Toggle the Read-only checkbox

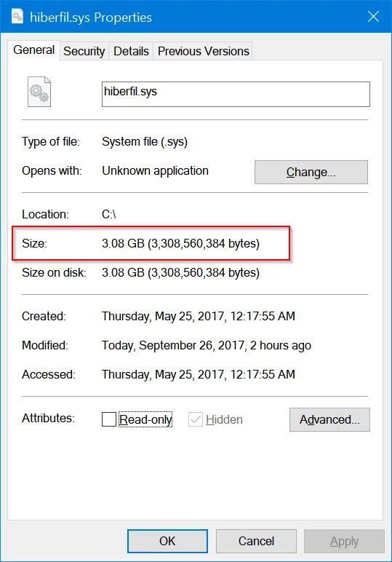109,419
